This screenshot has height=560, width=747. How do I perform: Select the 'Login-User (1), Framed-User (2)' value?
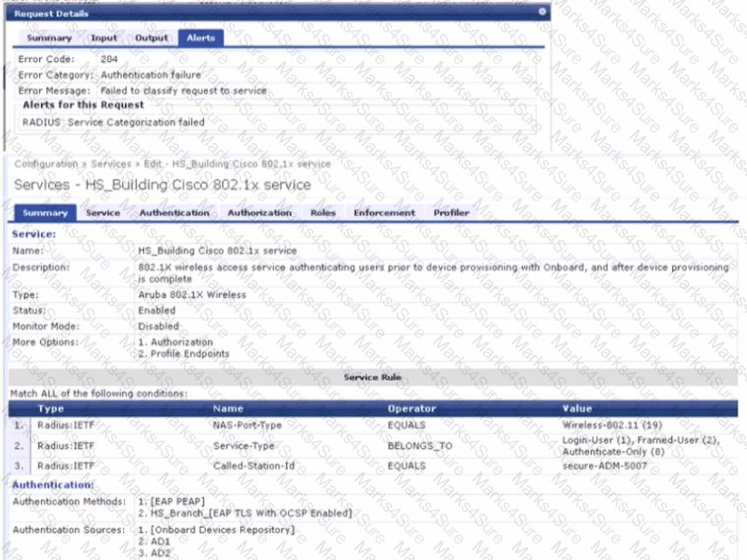click(x=641, y=440)
